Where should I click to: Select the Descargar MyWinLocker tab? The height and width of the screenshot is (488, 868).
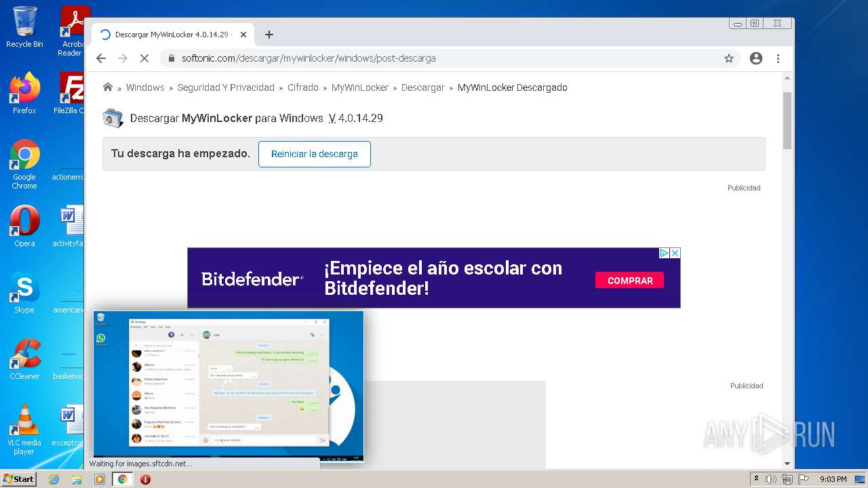173,35
